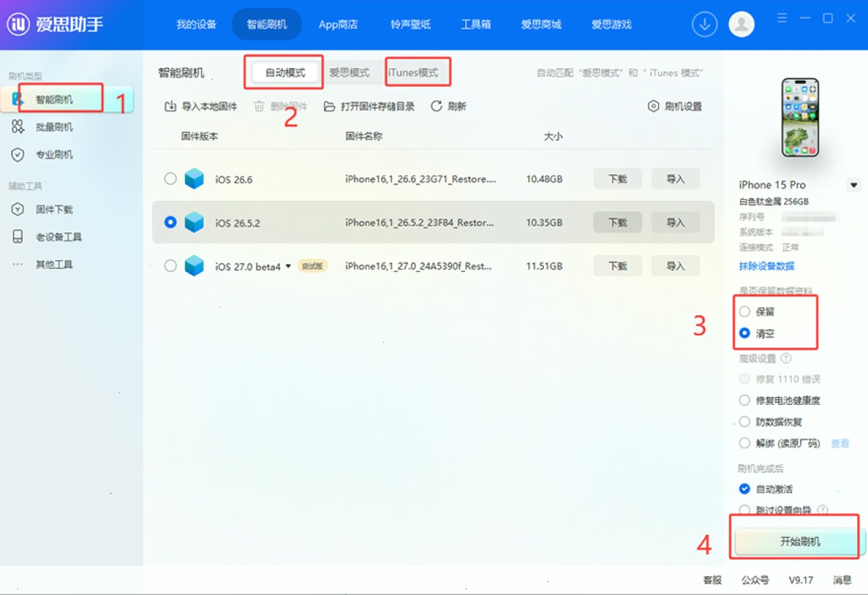Screen dimensions: 868x595
Task: Click 消息 in the status bar
Action: click(x=842, y=580)
